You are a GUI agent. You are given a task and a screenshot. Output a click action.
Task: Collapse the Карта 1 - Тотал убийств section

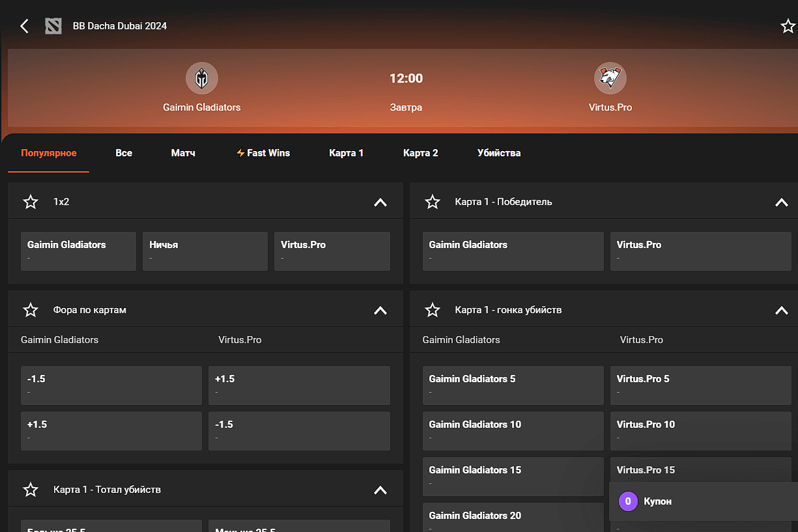pos(380,490)
